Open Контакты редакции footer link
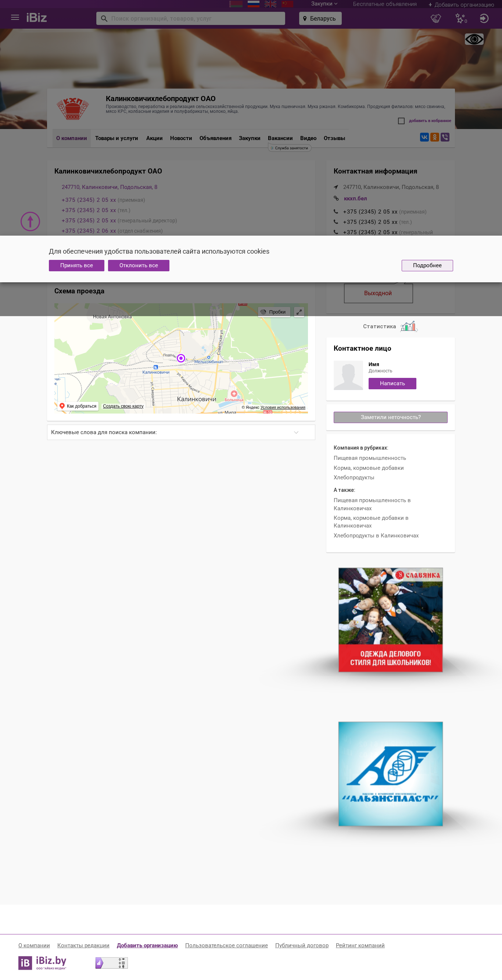The image size is (502, 980). click(x=83, y=945)
